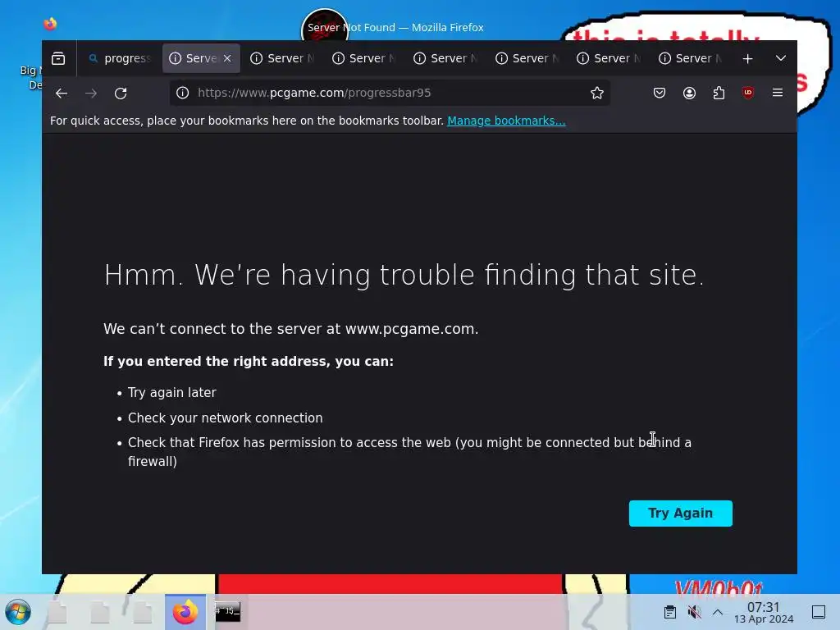Switch to last Server Not Found tab
840x630 pixels.
pos(691,58)
